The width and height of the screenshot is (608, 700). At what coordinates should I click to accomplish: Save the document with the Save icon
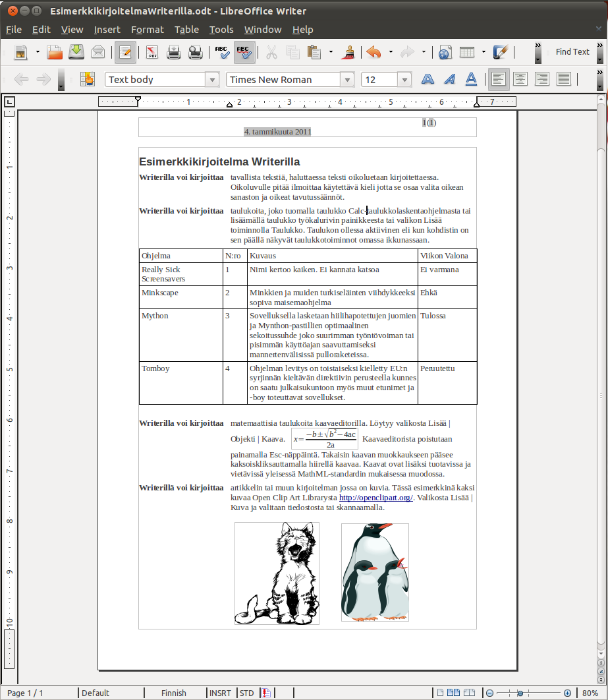76,52
